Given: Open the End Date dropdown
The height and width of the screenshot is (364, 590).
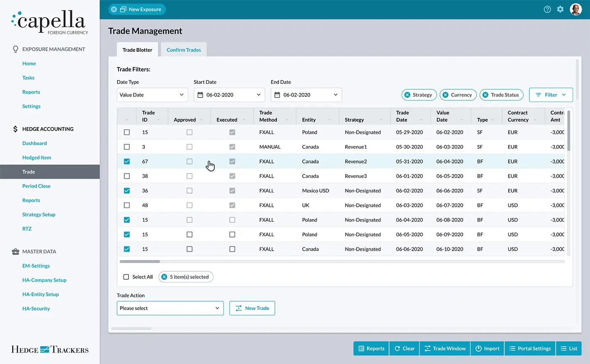Looking at the screenshot, I should click(306, 95).
